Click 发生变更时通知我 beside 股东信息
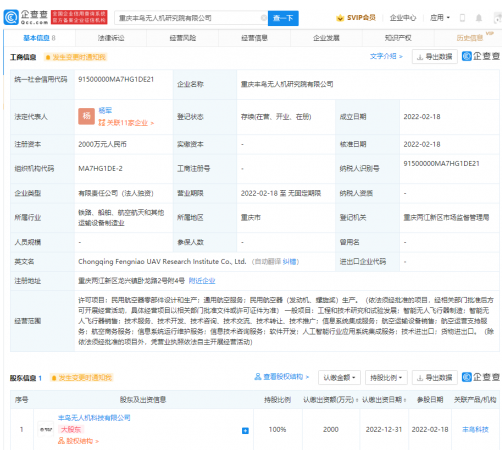The image size is (504, 466). tap(82, 378)
